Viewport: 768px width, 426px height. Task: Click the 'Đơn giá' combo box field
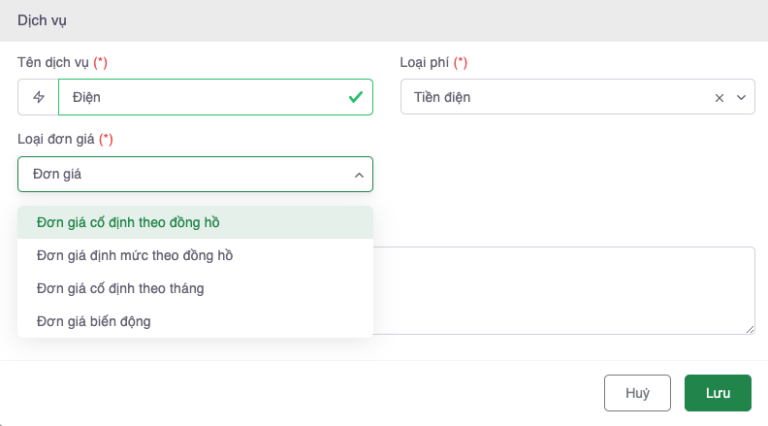coord(180,174)
